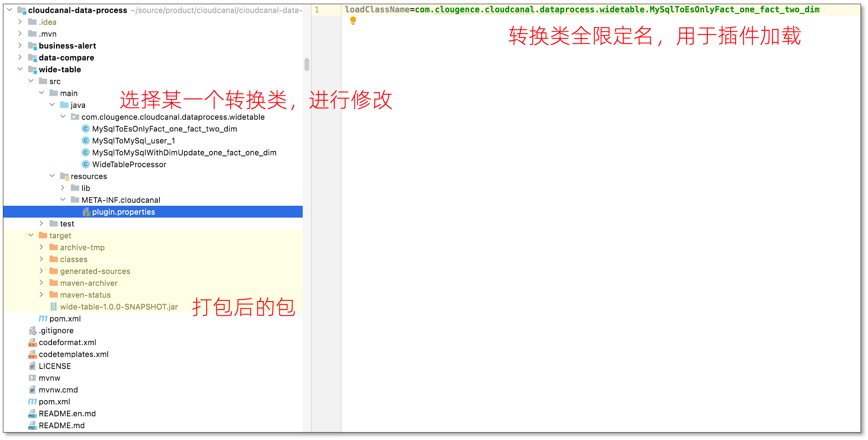Viewport: 868px width, 440px height.
Task: Click the wide-table-1.0.0-SNAPSHOT.jar archive icon
Action: point(54,307)
